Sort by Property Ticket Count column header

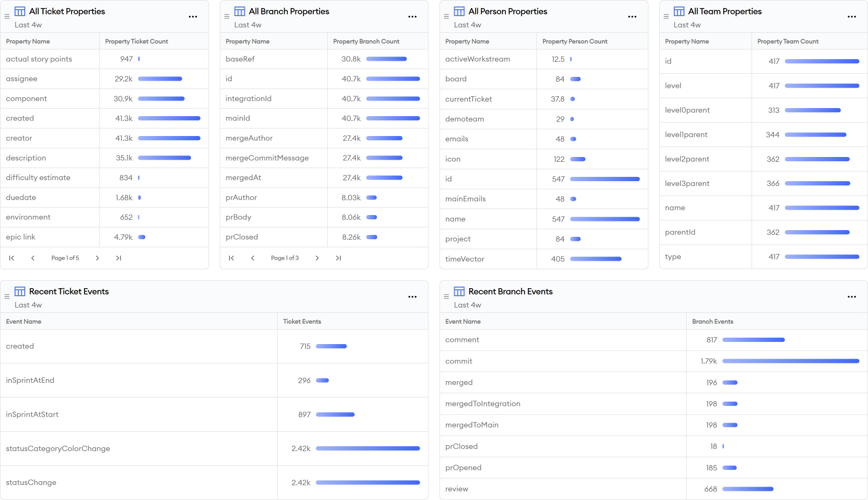(x=137, y=41)
